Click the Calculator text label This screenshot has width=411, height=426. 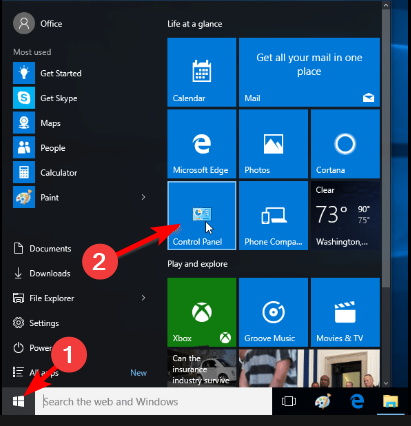(x=59, y=173)
